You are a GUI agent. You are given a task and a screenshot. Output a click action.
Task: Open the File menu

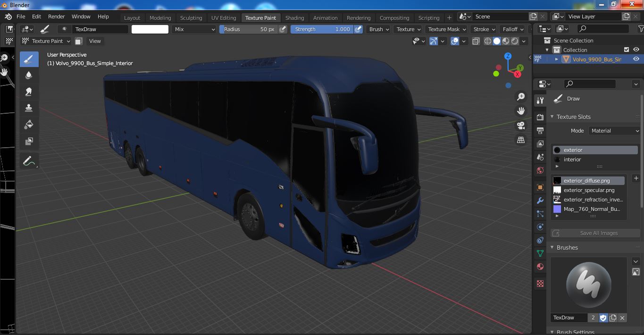[21, 17]
